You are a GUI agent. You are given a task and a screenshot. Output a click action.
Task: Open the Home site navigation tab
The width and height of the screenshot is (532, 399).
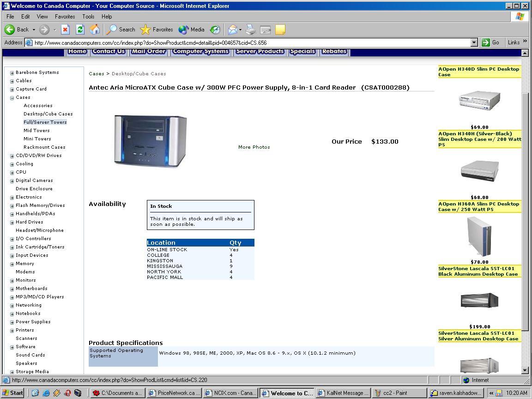[x=78, y=52]
